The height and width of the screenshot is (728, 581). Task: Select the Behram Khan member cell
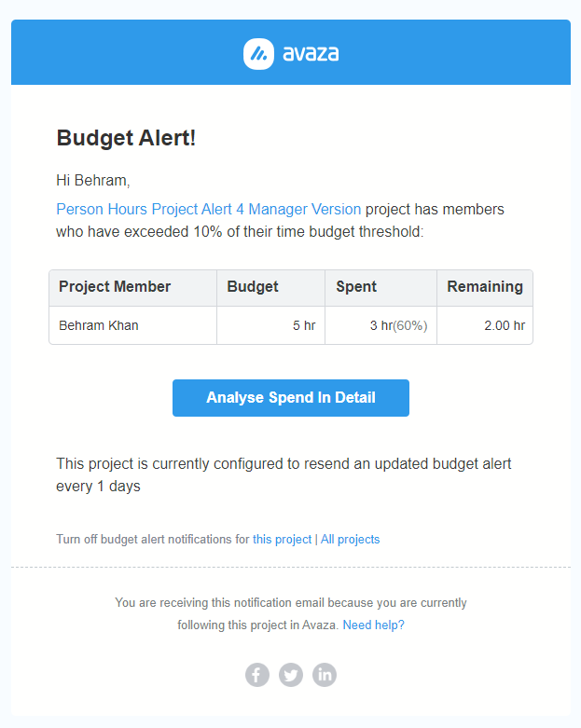point(99,326)
